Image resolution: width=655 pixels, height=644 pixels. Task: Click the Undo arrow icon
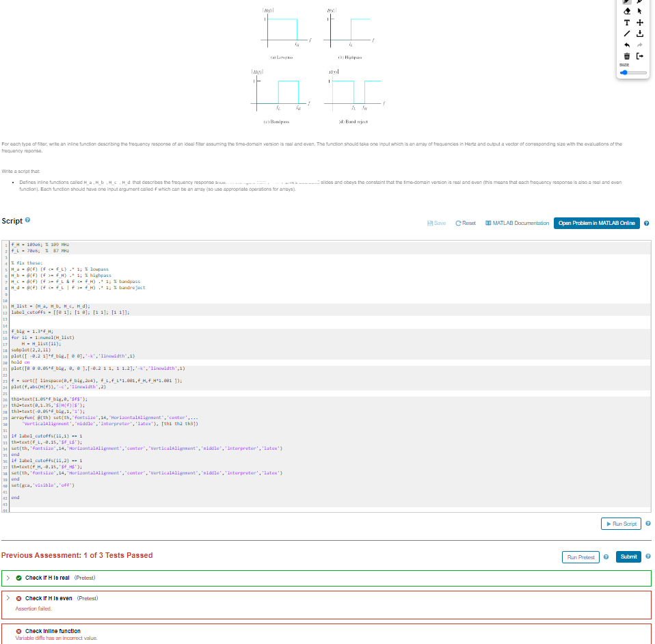pos(626,44)
